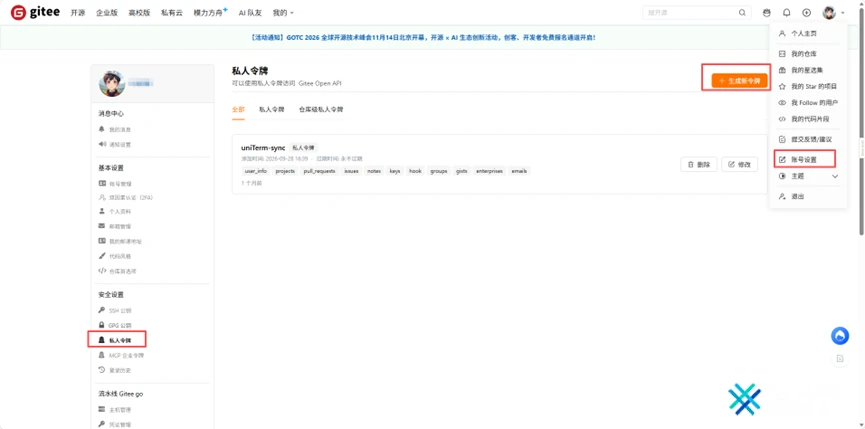Click the emails scope tag
865x429 pixels.
(x=519, y=171)
